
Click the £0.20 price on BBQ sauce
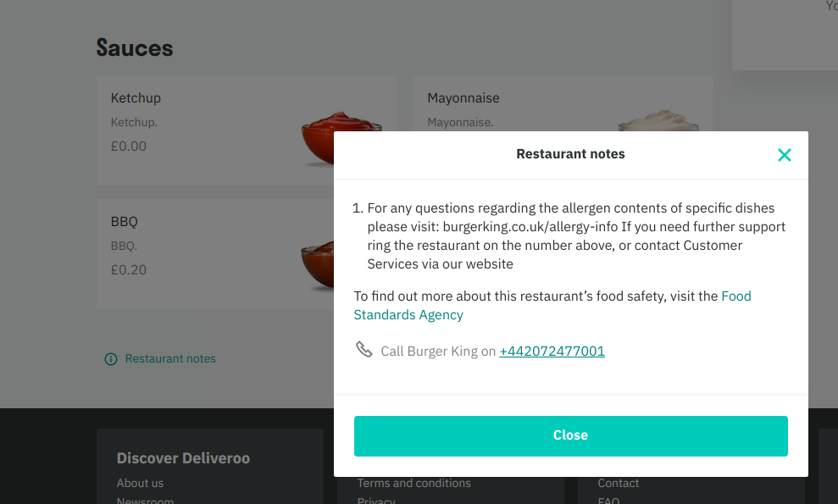pos(129,269)
